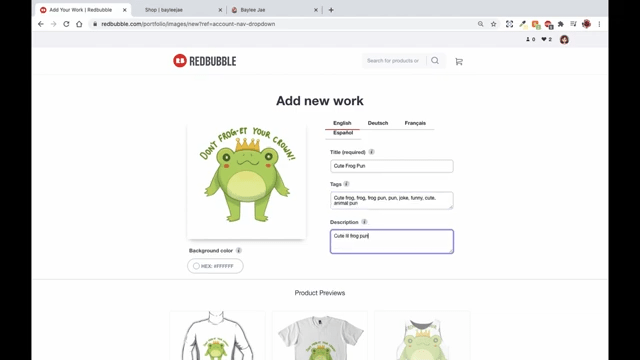Open the shopping cart icon
The width and height of the screenshot is (640, 360).
click(x=459, y=61)
